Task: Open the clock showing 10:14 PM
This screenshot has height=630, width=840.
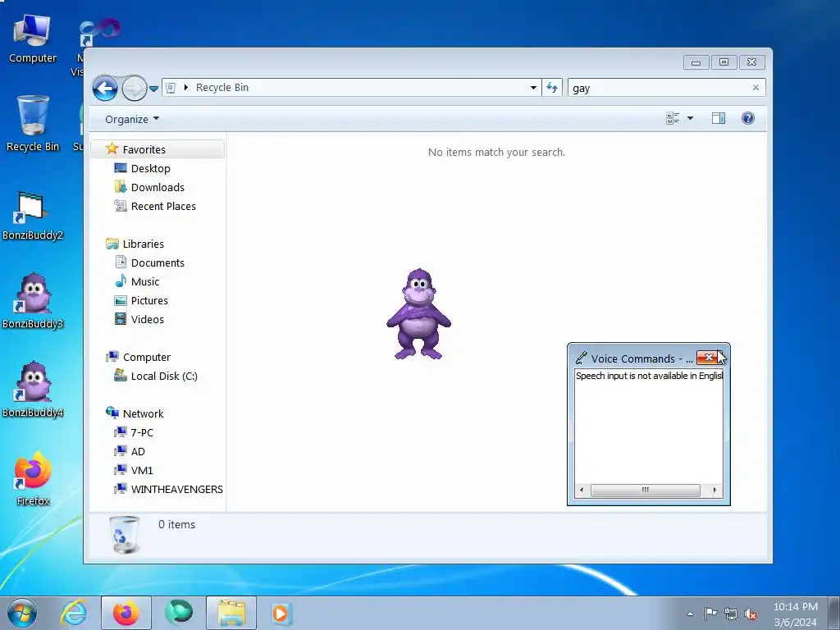Action: click(x=796, y=614)
